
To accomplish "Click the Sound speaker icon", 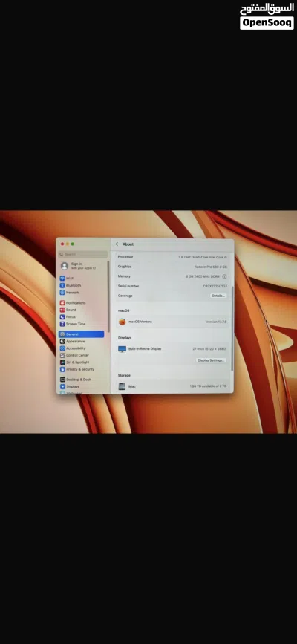I will click(62, 310).
